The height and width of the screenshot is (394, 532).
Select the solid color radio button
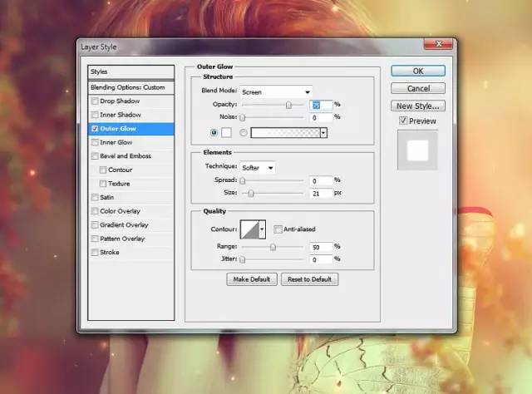215,132
